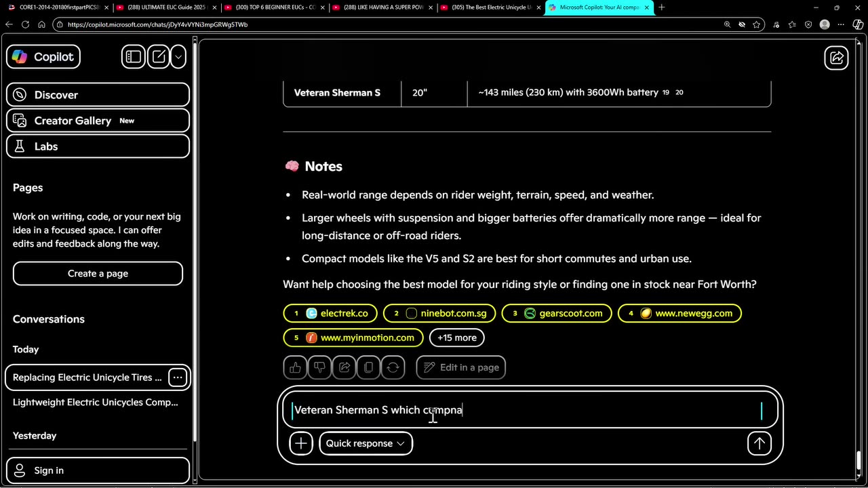The height and width of the screenshot is (488, 868).
Task: Switch to LIKE HAVING A SUPER POW tab
Action: point(382,7)
